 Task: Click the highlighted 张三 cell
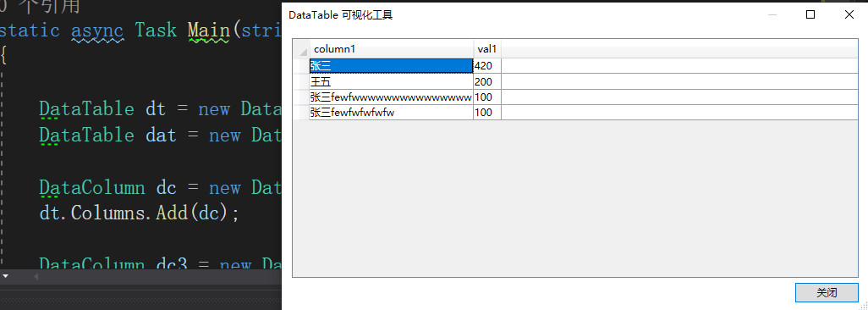pyautogui.click(x=392, y=66)
